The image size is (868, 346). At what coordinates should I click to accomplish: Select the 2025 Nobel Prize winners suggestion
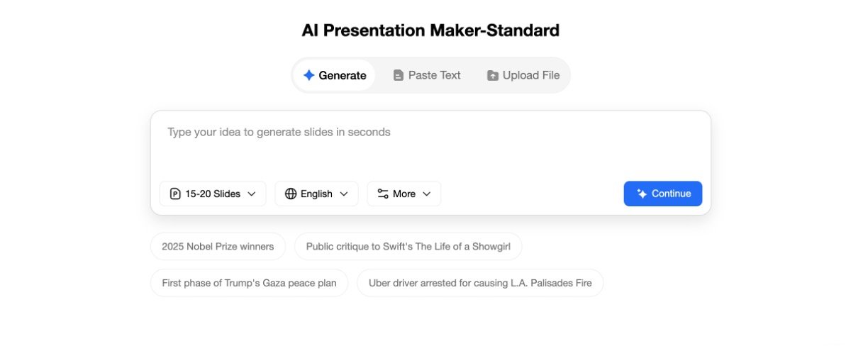click(218, 247)
